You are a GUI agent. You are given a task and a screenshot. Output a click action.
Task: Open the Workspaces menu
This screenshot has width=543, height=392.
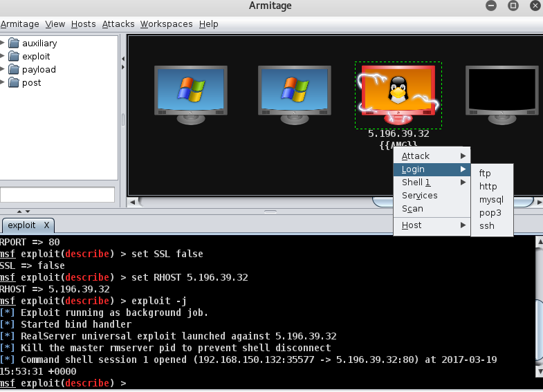click(x=166, y=24)
